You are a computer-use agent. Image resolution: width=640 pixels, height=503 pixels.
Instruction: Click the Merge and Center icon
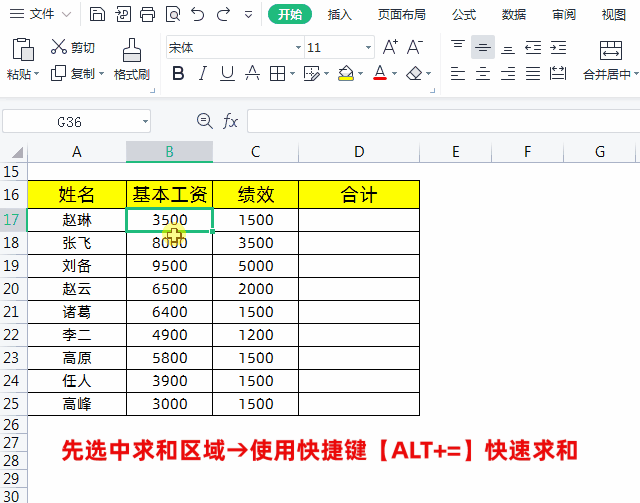coord(611,50)
